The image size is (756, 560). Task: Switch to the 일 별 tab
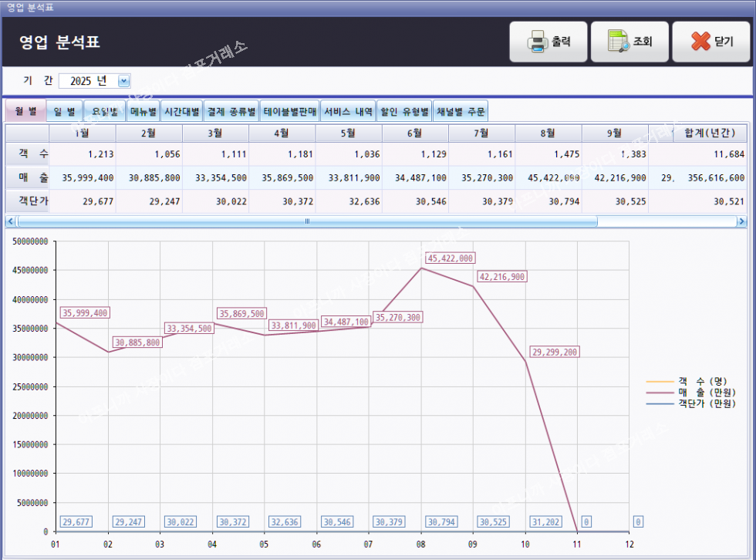[64, 111]
